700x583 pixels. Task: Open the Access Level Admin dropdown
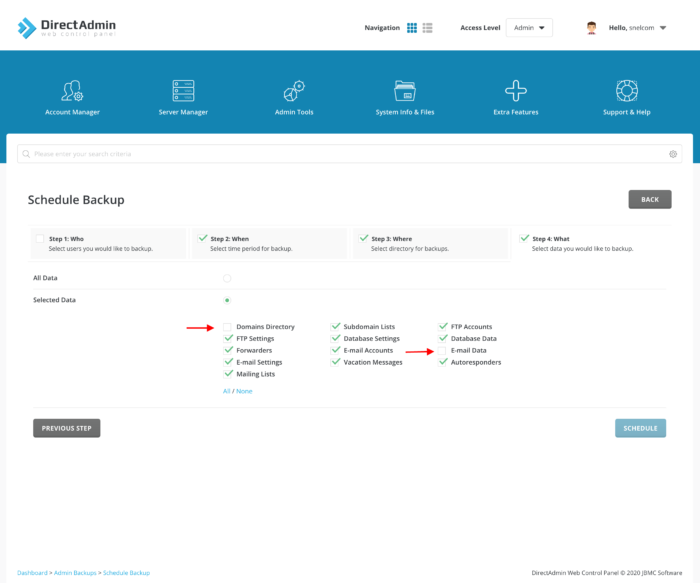(529, 28)
